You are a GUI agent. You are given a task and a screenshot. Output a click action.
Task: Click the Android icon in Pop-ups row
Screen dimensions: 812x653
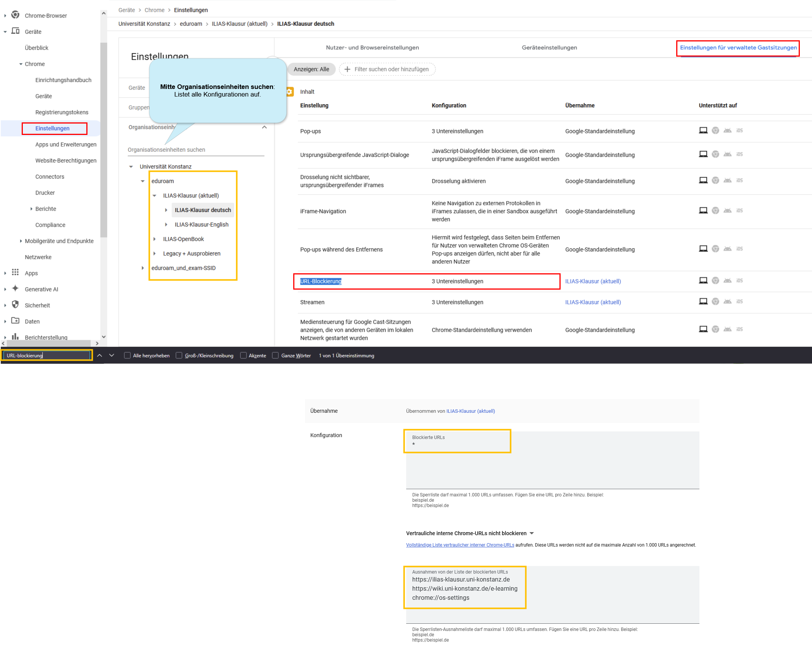728,131
